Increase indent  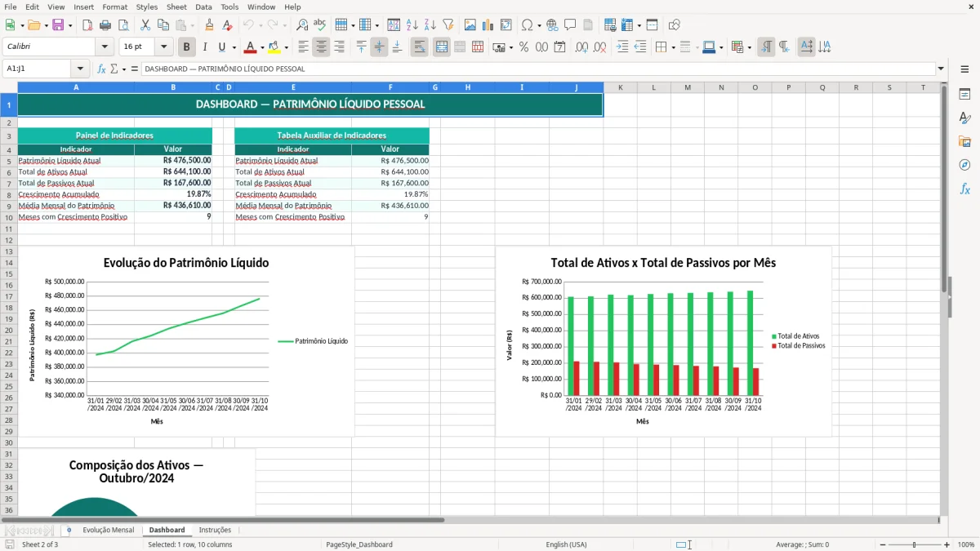(x=622, y=47)
